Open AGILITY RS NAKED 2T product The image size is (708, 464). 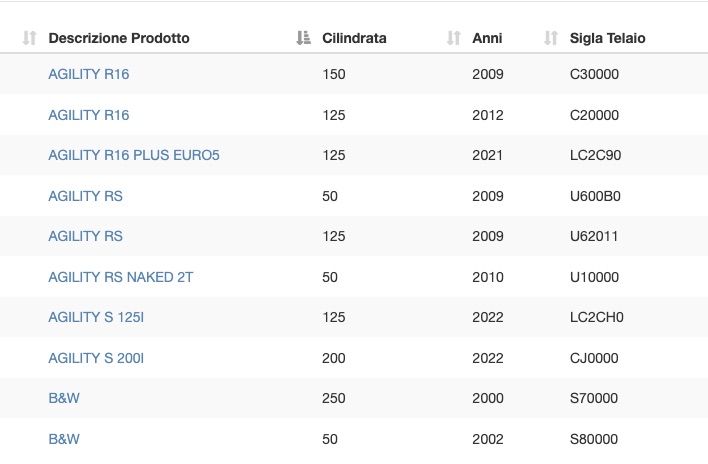(121, 277)
